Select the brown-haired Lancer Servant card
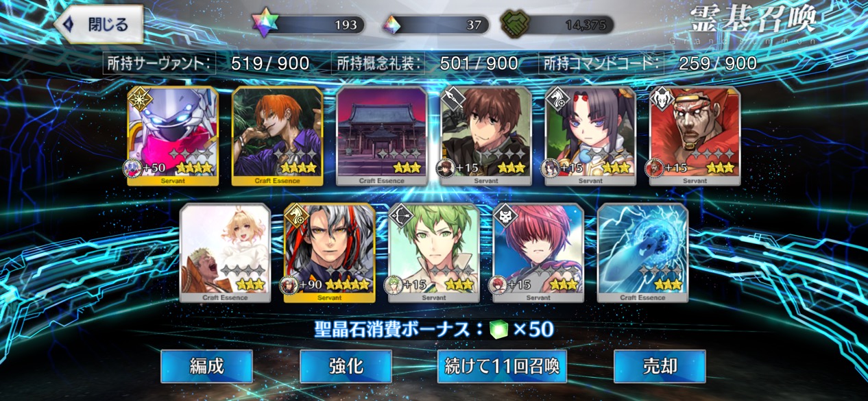 [486, 136]
